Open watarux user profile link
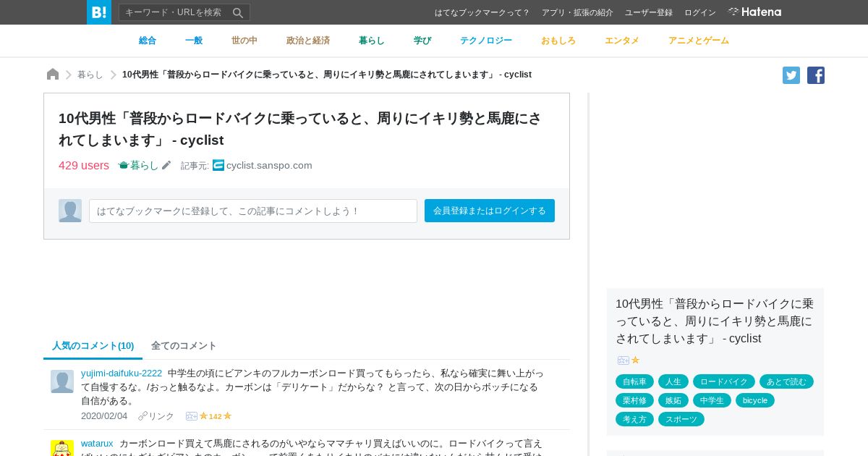The image size is (868, 456). coord(97,443)
